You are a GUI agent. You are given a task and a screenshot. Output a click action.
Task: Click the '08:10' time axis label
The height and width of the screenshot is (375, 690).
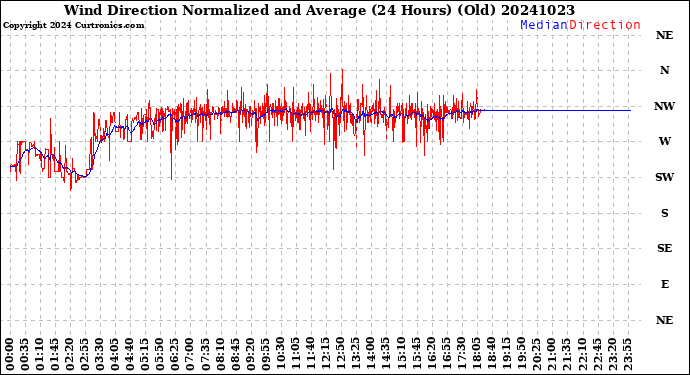(x=221, y=354)
